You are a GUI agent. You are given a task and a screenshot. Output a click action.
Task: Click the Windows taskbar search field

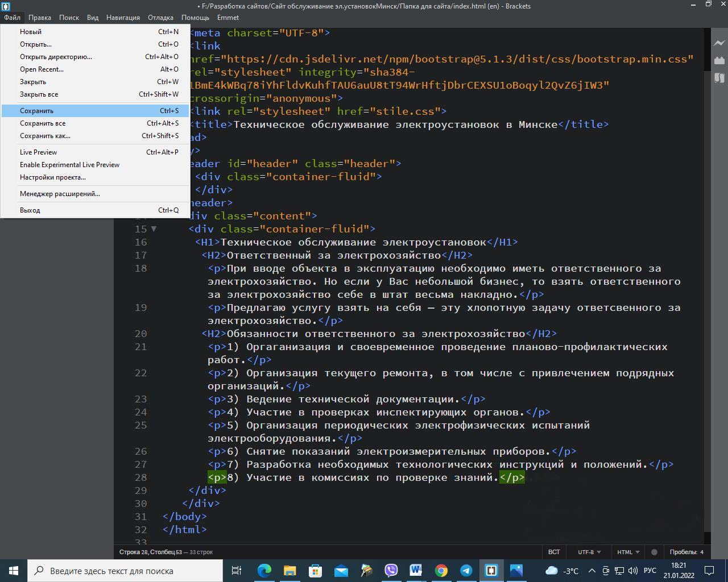(x=125, y=571)
